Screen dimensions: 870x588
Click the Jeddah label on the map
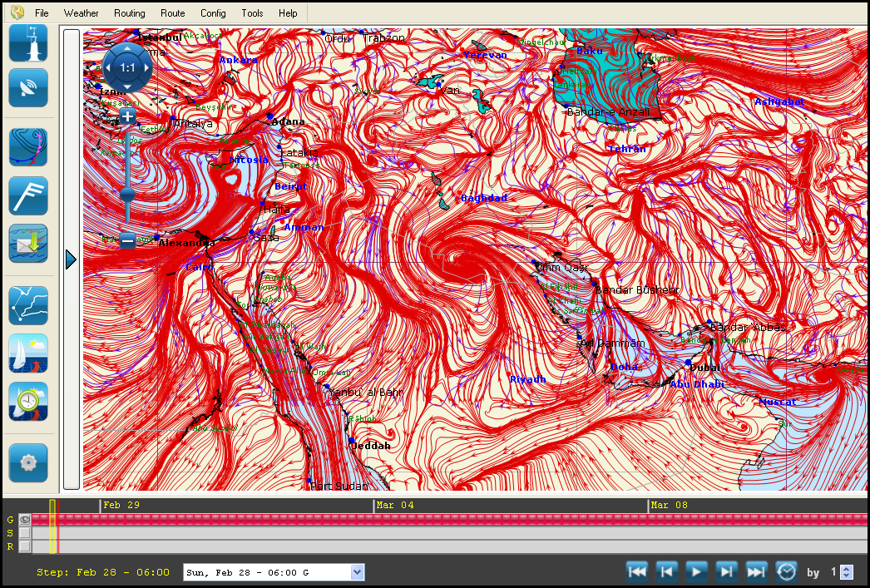click(x=371, y=446)
